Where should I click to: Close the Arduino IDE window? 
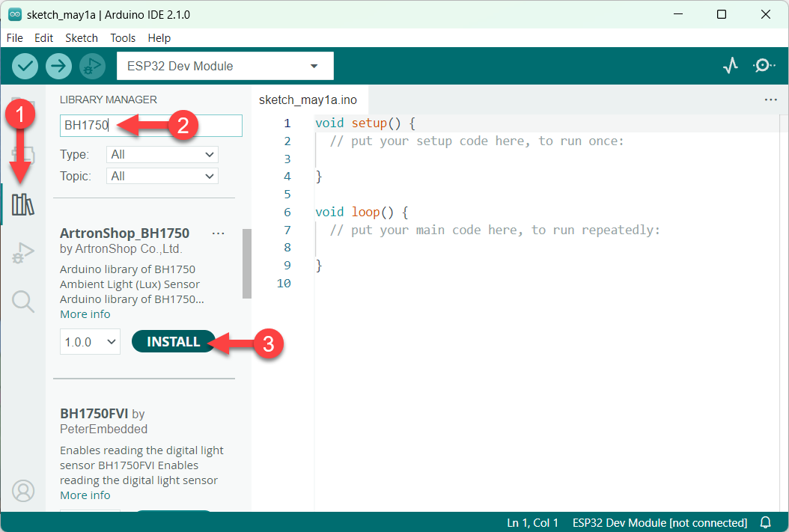[765, 14]
